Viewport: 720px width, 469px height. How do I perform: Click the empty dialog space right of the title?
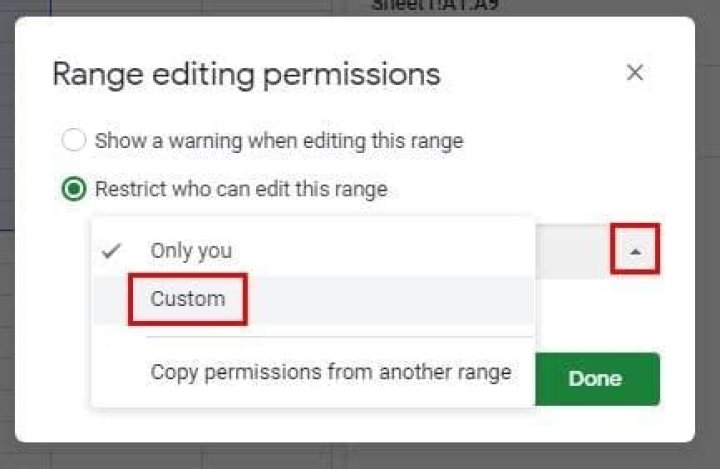[530, 73]
